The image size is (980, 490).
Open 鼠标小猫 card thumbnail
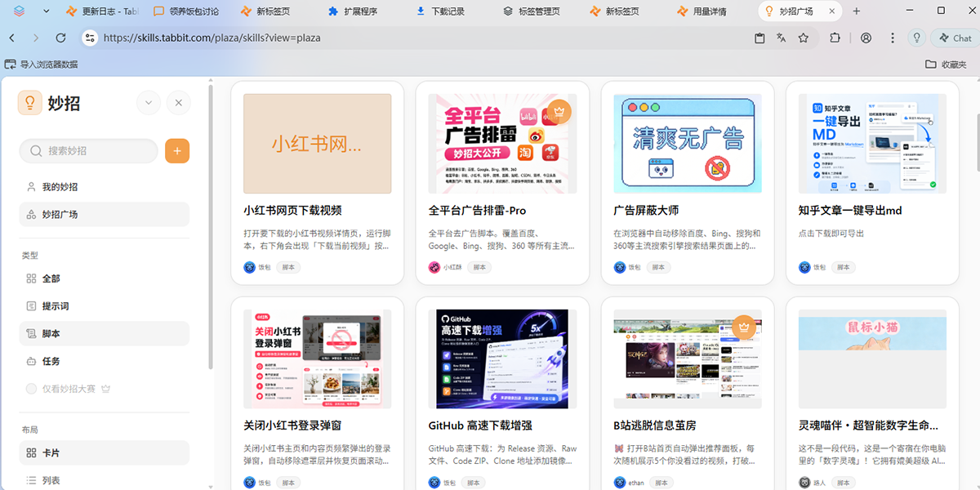pos(872,359)
